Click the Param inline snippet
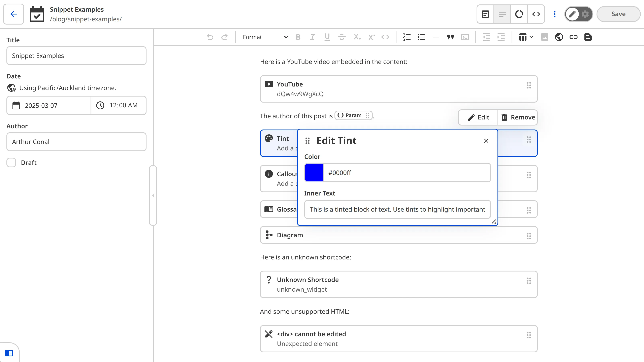This screenshot has height=362, width=644. click(353, 115)
